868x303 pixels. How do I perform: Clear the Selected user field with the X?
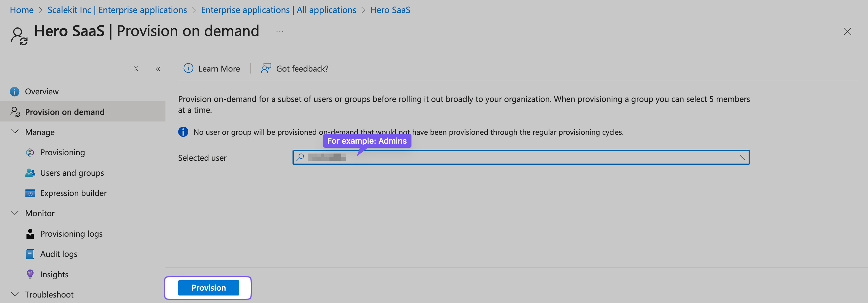click(742, 157)
